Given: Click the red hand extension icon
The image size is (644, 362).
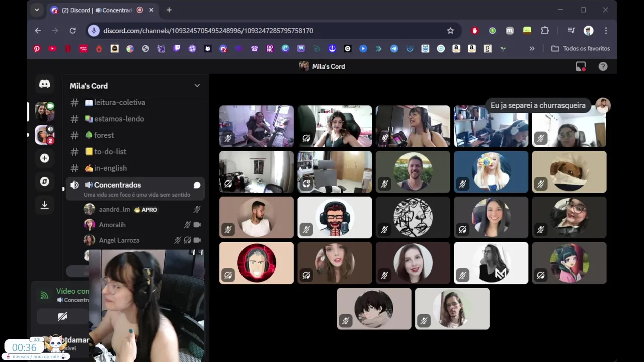Looking at the screenshot, I should pyautogui.click(x=474, y=31).
